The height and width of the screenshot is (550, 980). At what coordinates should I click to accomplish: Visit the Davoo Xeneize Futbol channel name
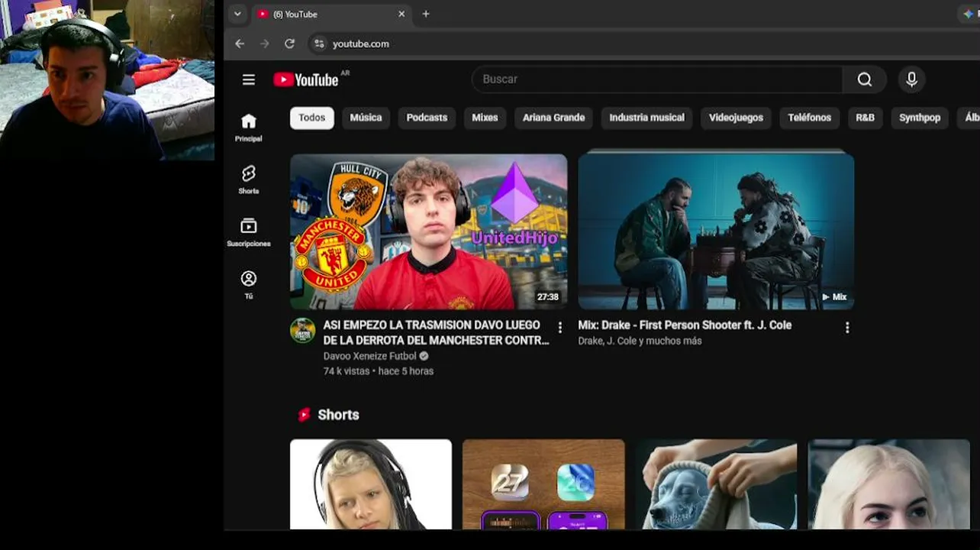(x=369, y=356)
